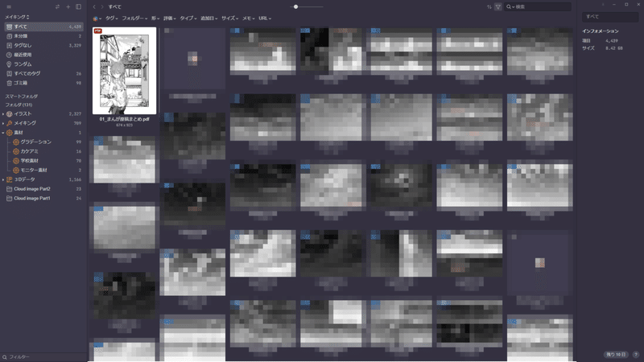Click the 4,439 item count value
This screenshot has width=644, height=362.
coord(612,41)
